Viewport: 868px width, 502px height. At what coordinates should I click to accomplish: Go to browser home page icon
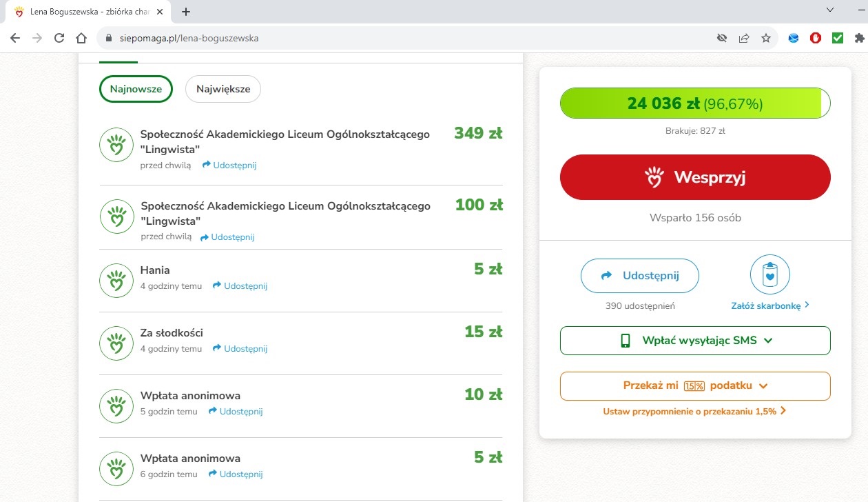[81, 39]
